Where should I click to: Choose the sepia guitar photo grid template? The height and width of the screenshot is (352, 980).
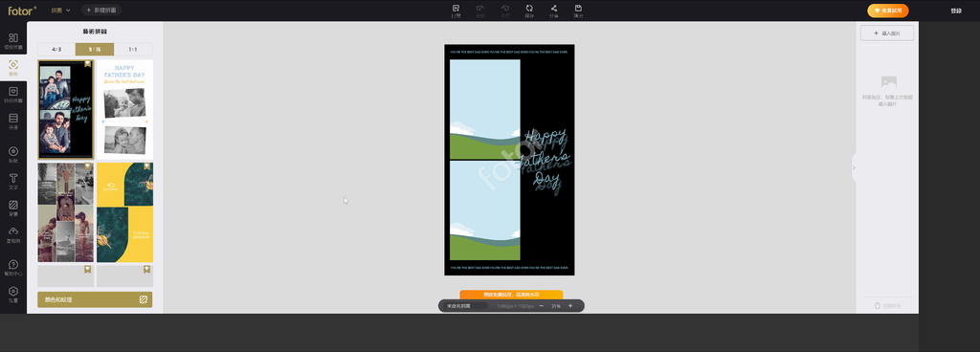pos(66,212)
